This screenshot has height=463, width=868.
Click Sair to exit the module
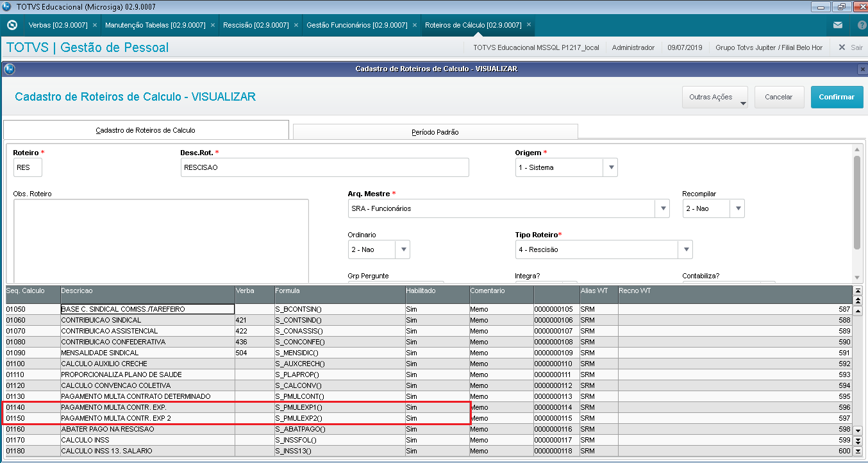pos(850,47)
